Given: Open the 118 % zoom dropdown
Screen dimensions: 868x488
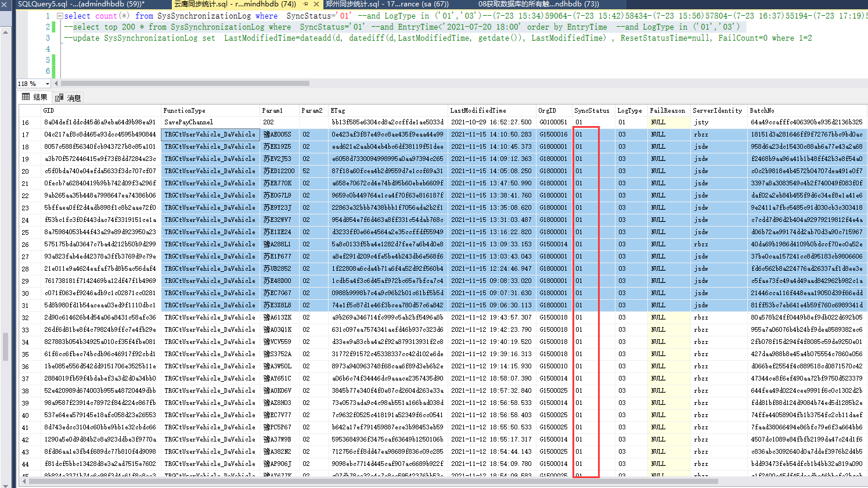Looking at the screenshot, I should point(48,84).
